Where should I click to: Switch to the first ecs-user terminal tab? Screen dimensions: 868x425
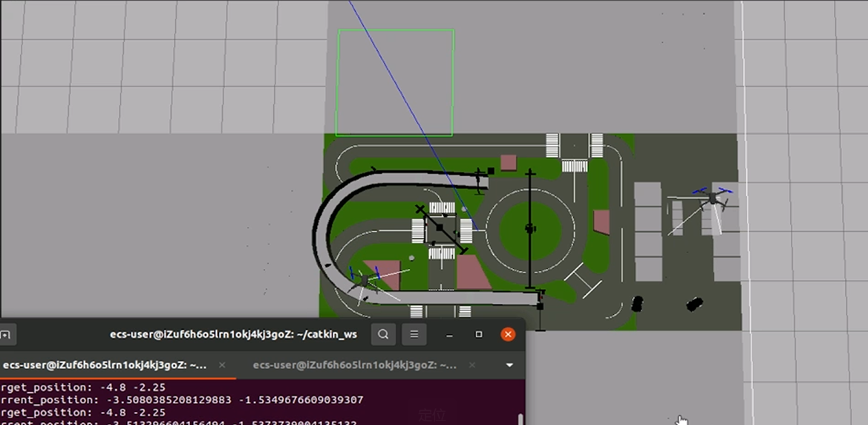pos(105,365)
